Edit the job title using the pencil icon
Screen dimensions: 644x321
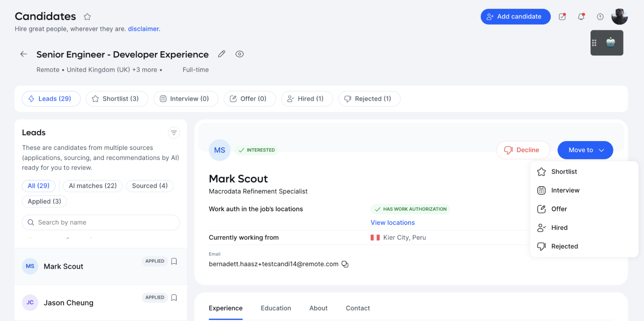tap(221, 54)
